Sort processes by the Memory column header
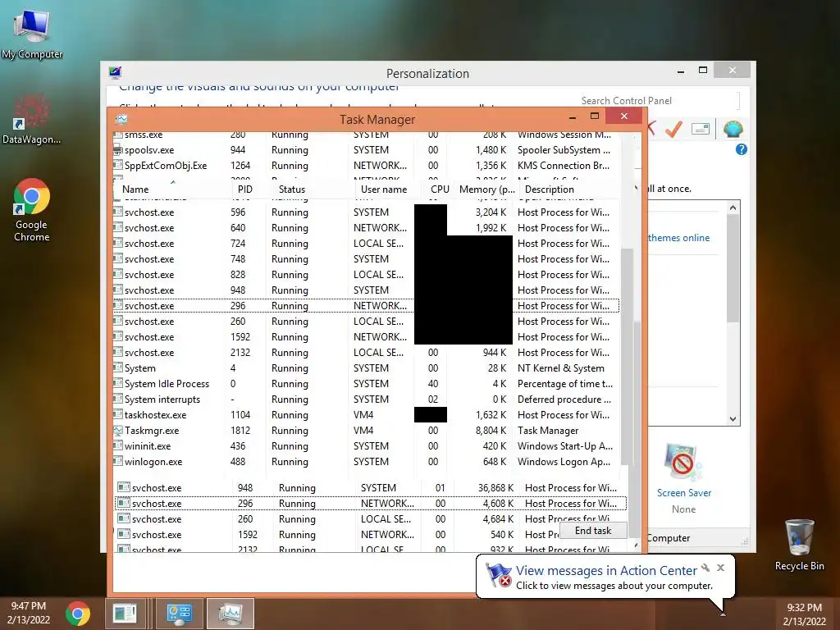The height and width of the screenshot is (630, 840). click(486, 189)
